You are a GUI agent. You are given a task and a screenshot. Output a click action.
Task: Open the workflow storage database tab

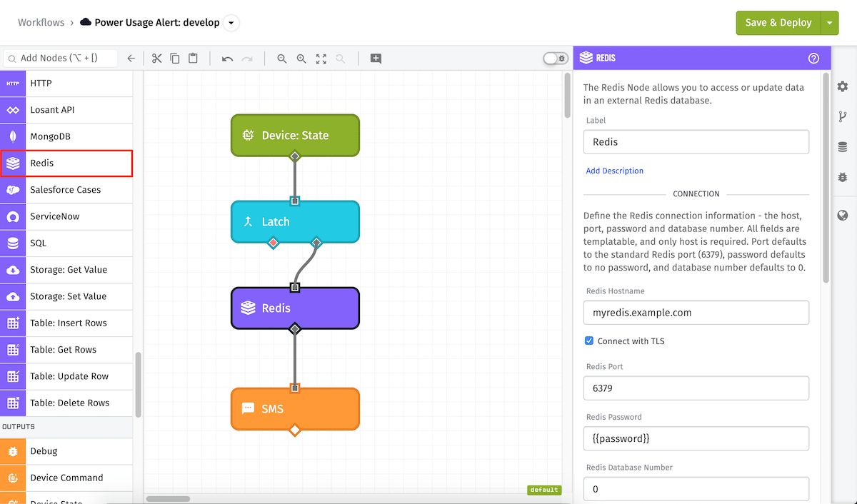[x=843, y=147]
